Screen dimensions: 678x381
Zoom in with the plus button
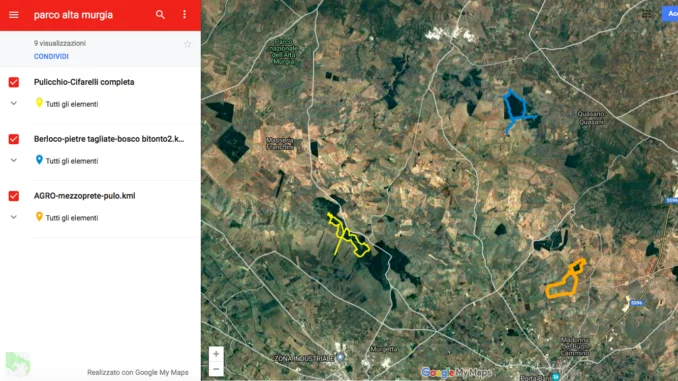(216, 354)
